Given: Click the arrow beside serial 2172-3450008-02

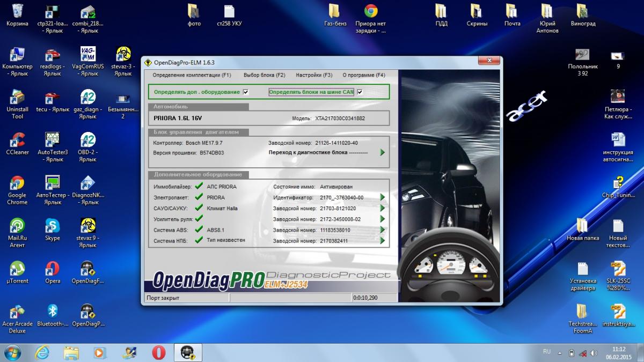Looking at the screenshot, I should (x=383, y=219).
